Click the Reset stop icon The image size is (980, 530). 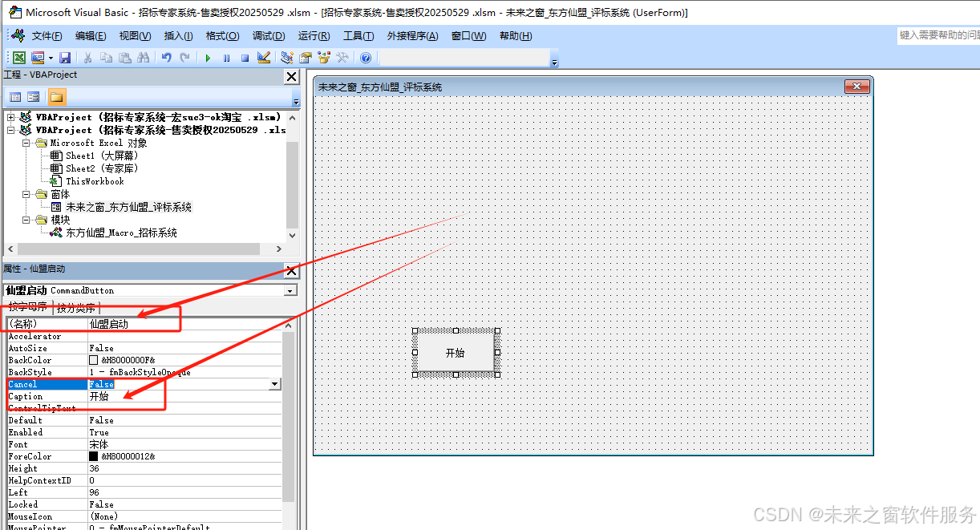[245, 58]
